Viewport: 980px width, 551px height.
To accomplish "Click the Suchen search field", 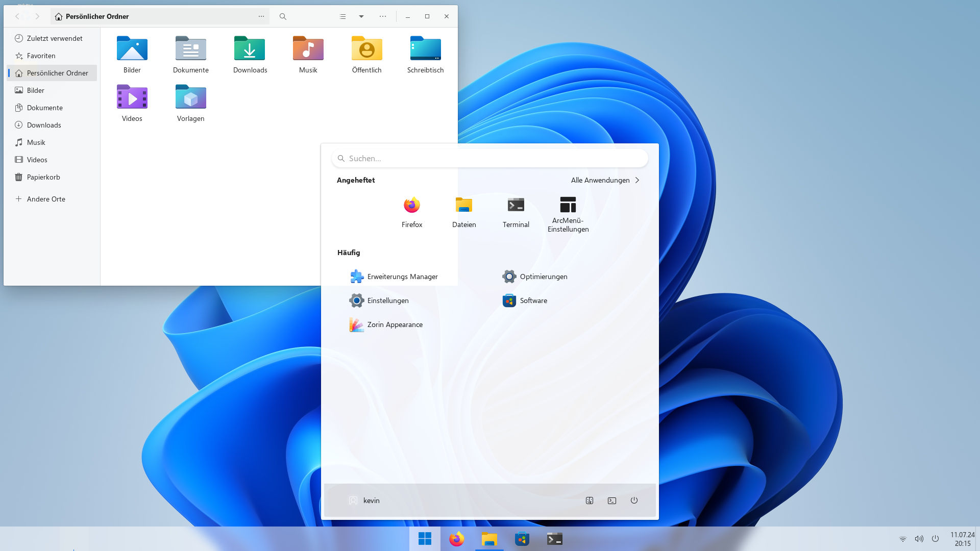I will point(490,159).
